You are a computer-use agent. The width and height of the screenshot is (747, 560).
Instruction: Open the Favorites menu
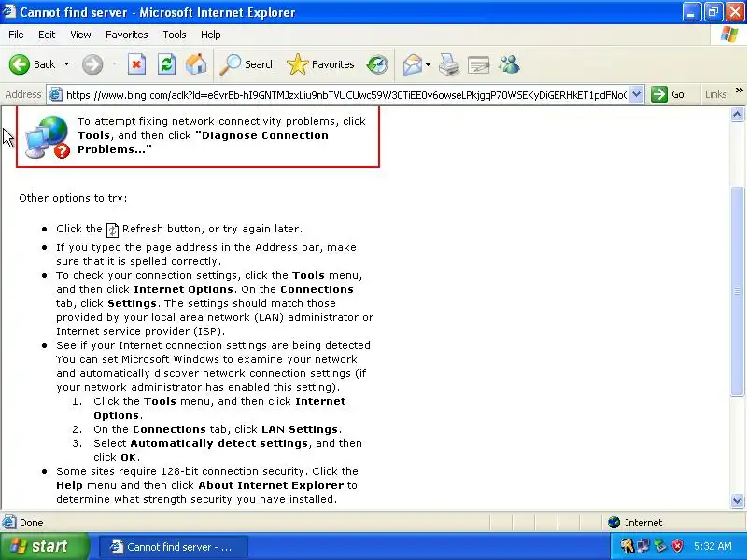tap(127, 35)
